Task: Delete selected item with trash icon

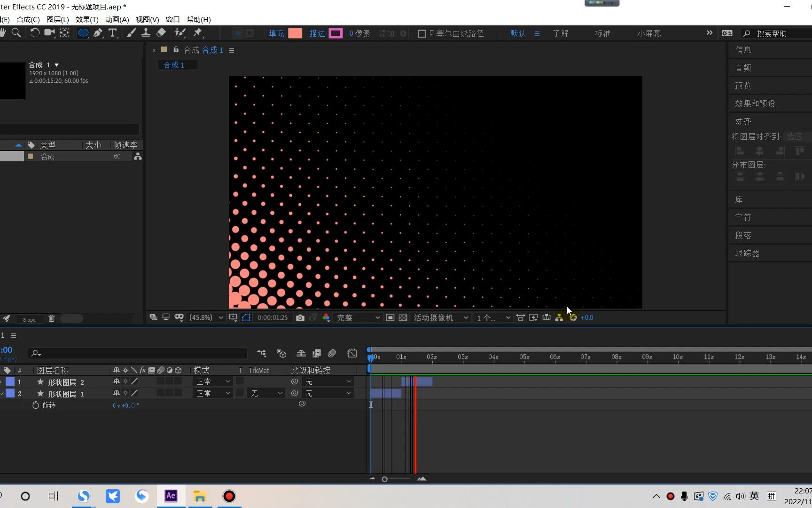Action: (x=52, y=319)
